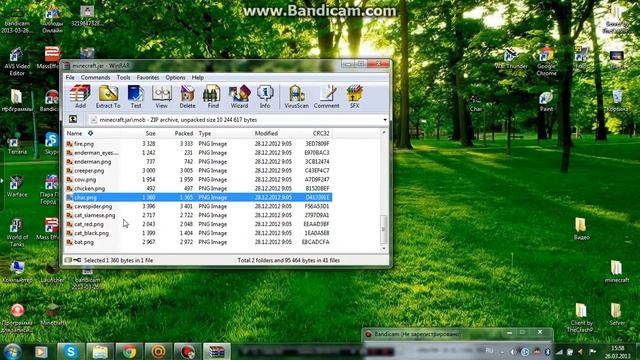Image resolution: width=640 pixels, height=360 pixels.
Task: Select the bat.png file row
Action: [198, 242]
